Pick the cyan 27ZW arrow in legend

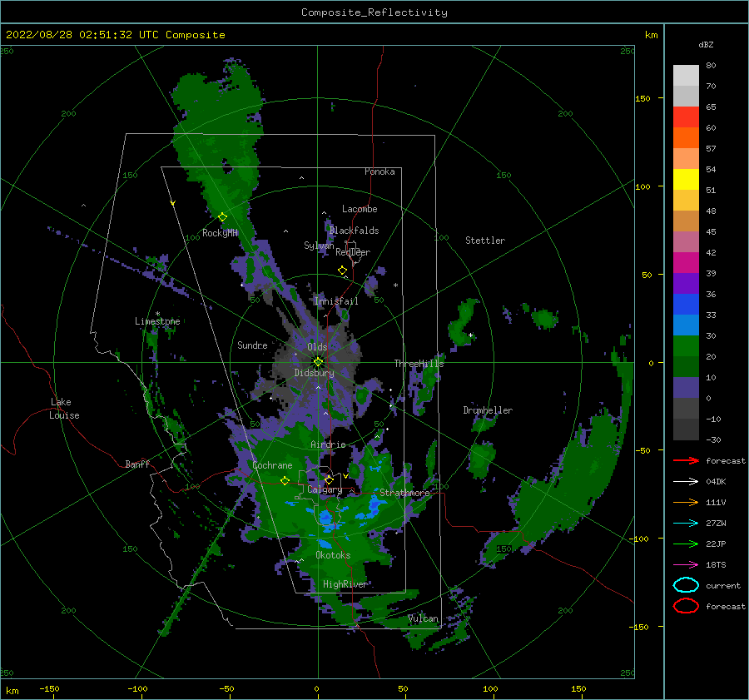[686, 523]
